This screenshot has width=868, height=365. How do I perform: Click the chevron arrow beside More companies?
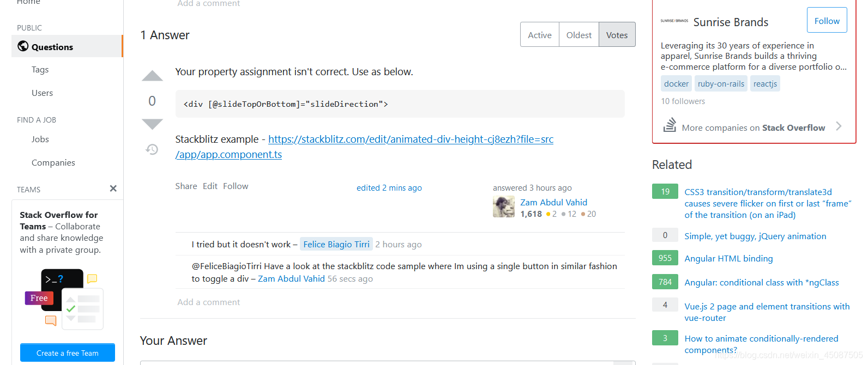(x=839, y=126)
